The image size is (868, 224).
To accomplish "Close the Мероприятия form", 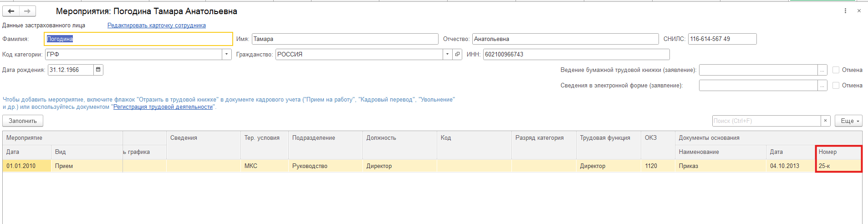I will click(x=859, y=11).
